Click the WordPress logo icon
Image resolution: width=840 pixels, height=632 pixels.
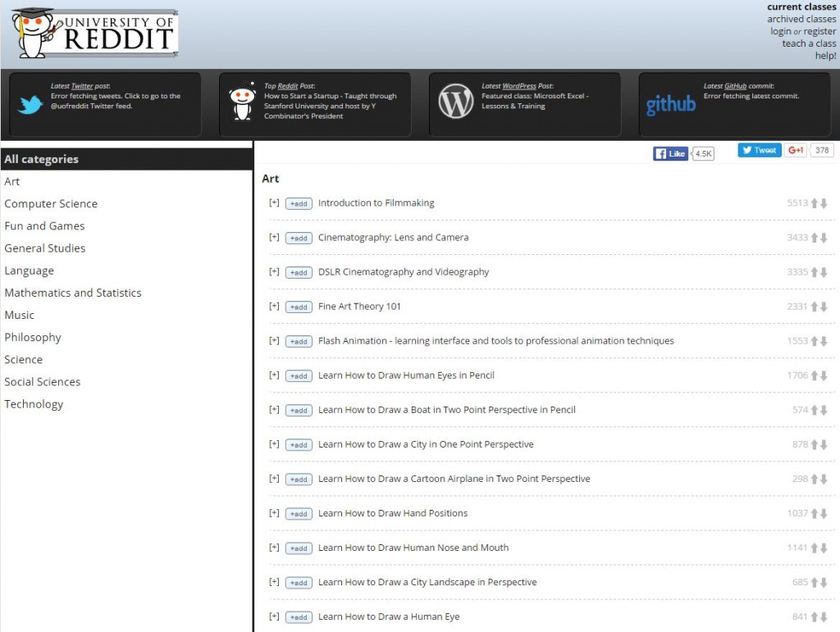click(x=456, y=102)
